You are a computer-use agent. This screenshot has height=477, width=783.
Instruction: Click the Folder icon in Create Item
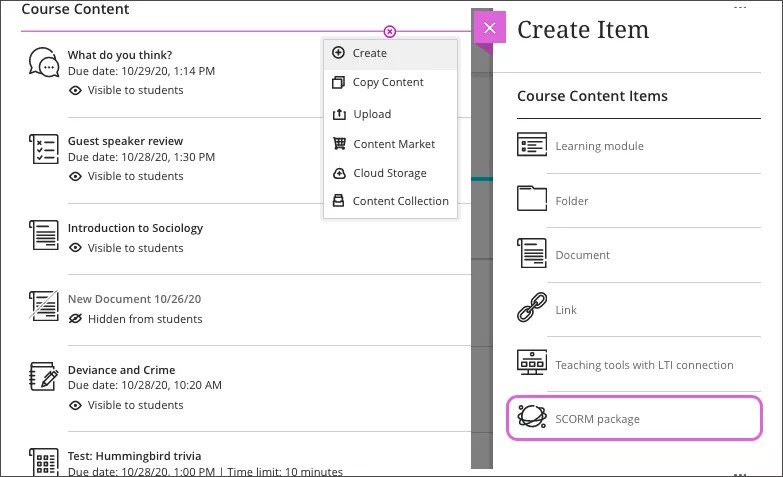532,200
